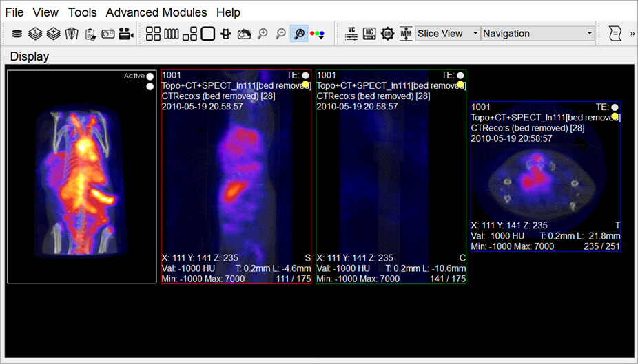Switch to the four-panel grid layout
The image size is (638, 364).
(154, 34)
